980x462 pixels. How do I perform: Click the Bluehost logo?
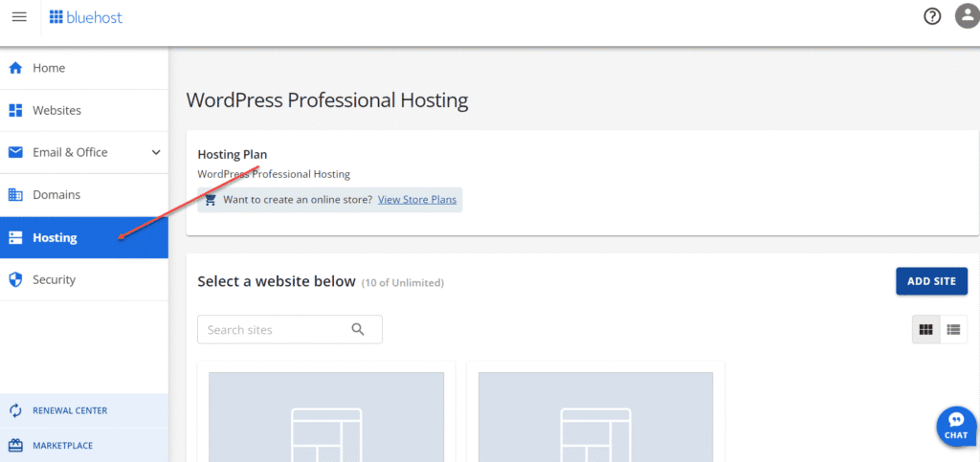click(x=86, y=17)
